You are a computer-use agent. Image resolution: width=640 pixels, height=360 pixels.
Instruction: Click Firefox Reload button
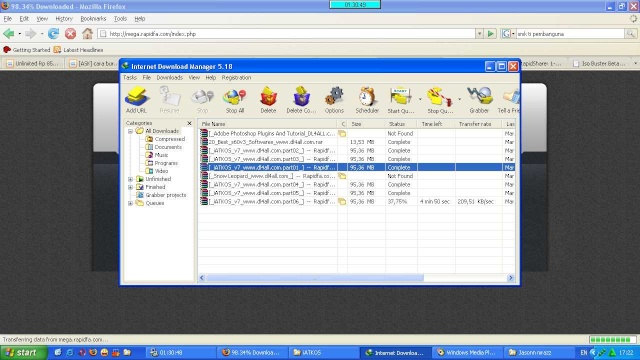click(x=53, y=33)
